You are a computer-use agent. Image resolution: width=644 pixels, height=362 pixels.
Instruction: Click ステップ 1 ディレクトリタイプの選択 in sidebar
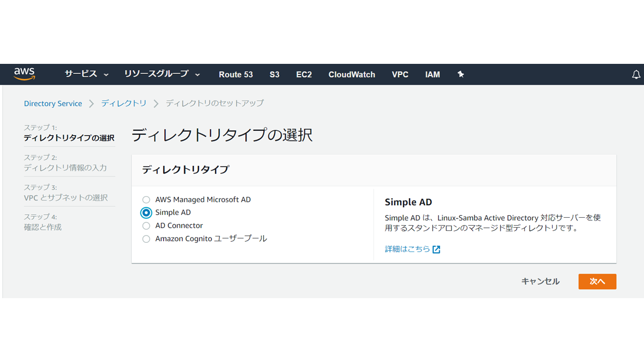(x=69, y=133)
